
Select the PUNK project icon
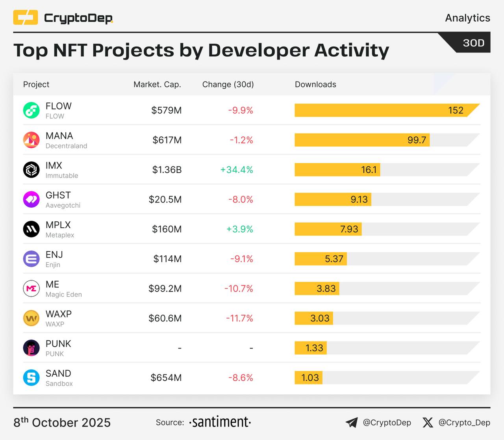[31, 348]
